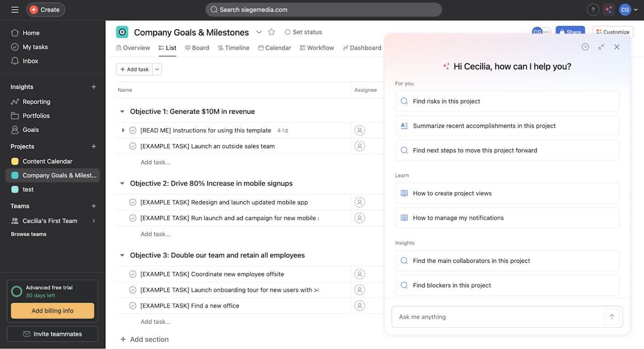Assign the Launch onboarding tour task

tap(359, 290)
